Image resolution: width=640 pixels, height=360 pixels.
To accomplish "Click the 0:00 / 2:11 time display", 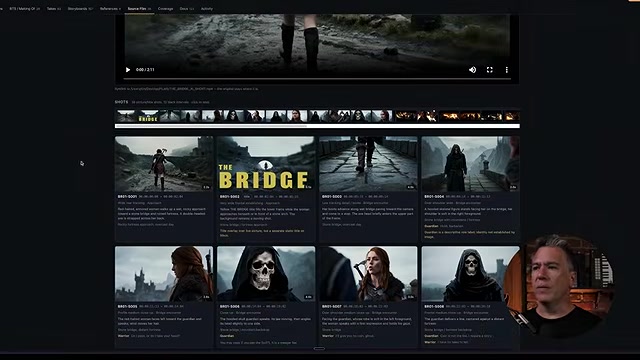I will [145, 70].
